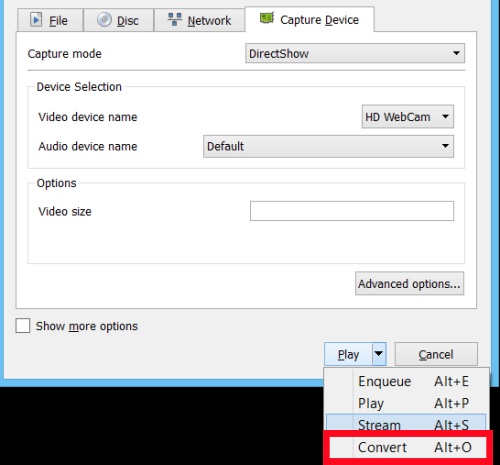Select the Network tab
500x465 pixels.
point(199,20)
